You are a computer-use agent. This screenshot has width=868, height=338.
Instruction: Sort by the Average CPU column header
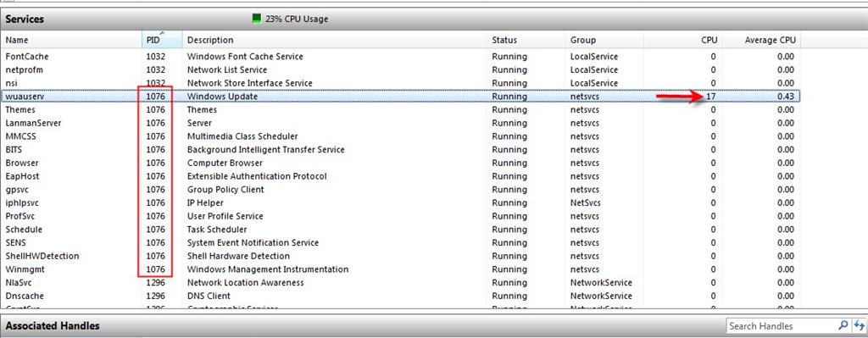click(x=761, y=40)
